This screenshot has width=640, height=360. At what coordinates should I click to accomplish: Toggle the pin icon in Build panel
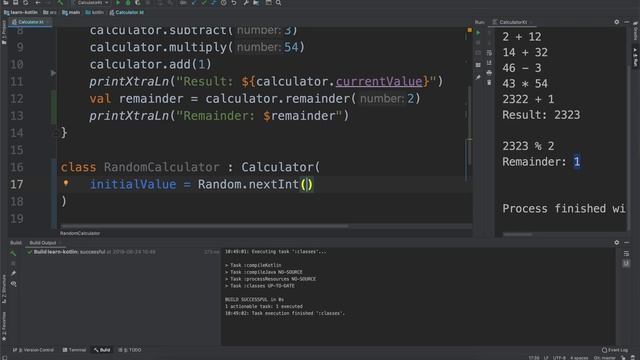coord(13,273)
